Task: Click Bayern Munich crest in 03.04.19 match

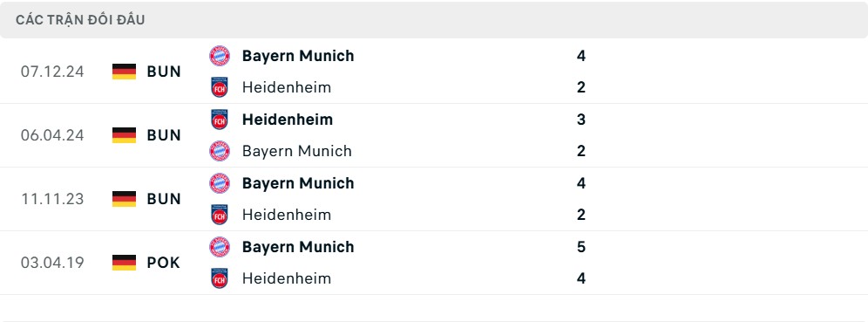Action: click(220, 247)
